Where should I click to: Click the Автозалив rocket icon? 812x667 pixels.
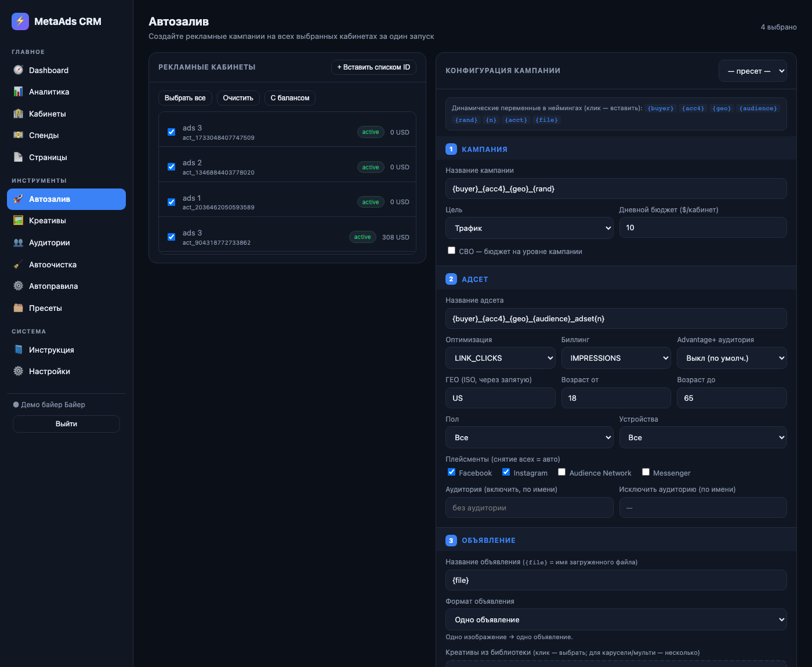click(19, 199)
